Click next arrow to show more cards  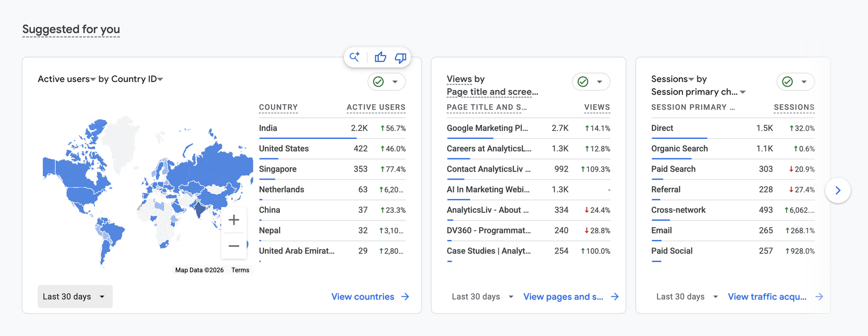pyautogui.click(x=838, y=191)
